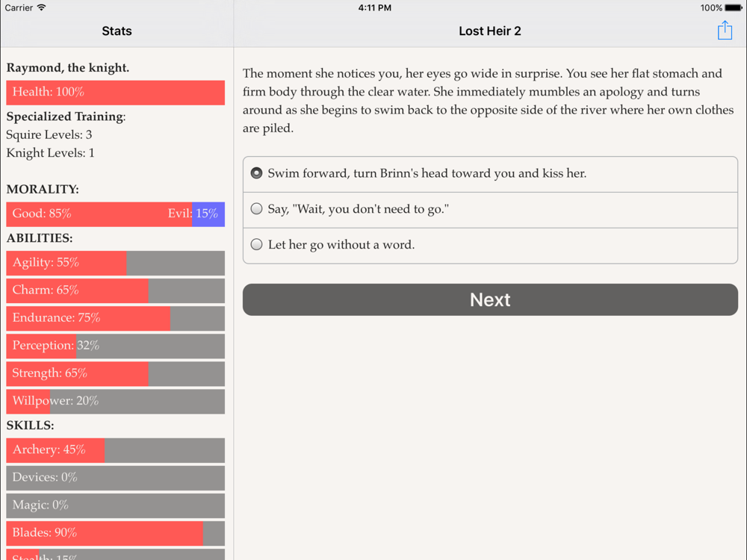Click the Evil 15% blue segment
The image size is (747, 560).
(208, 214)
